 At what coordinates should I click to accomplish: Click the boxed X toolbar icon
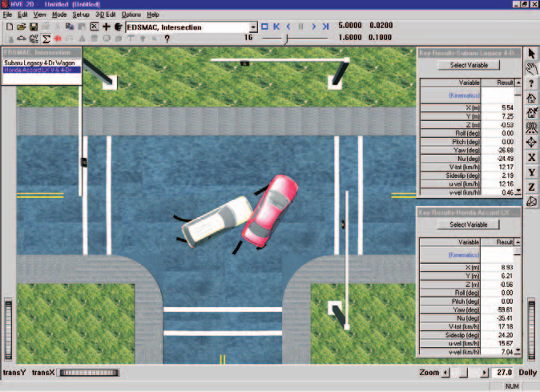pos(94,27)
